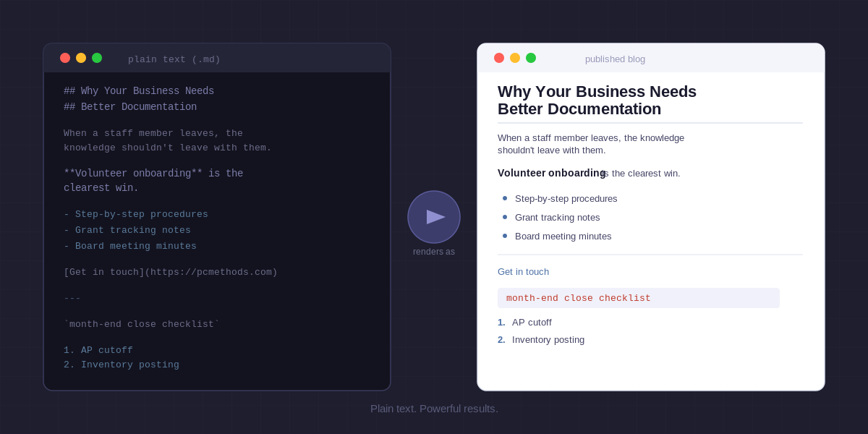Click the '[Get in touch](https://pcmethods.com)' source line
This screenshot has width=868, height=434.
tap(171, 272)
